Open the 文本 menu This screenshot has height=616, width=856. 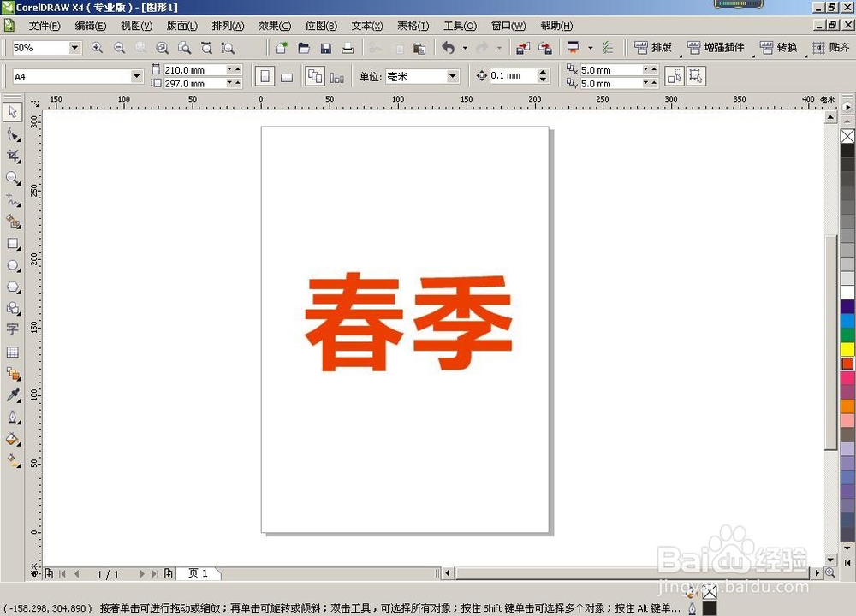366,26
